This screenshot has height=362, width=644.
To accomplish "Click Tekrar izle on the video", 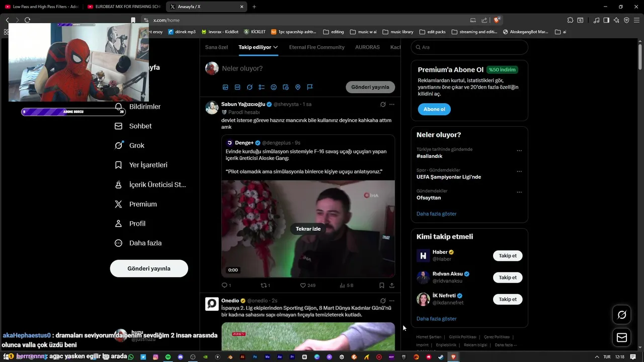I will tap(308, 229).
